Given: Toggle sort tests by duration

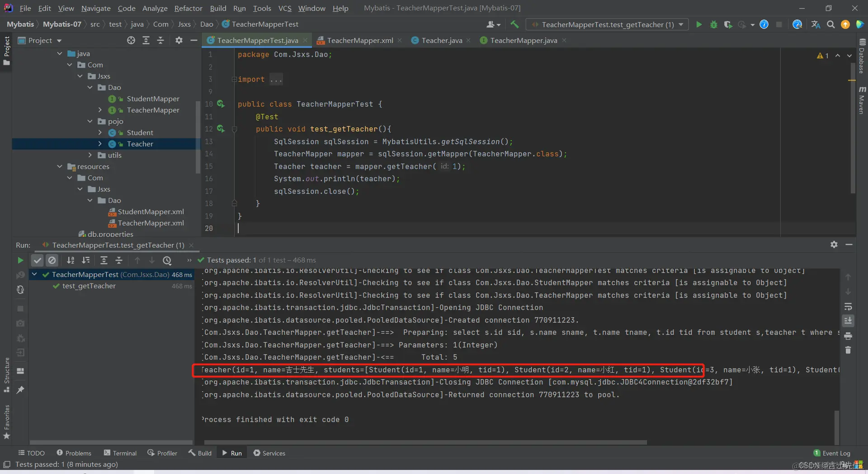Looking at the screenshot, I should coord(86,260).
